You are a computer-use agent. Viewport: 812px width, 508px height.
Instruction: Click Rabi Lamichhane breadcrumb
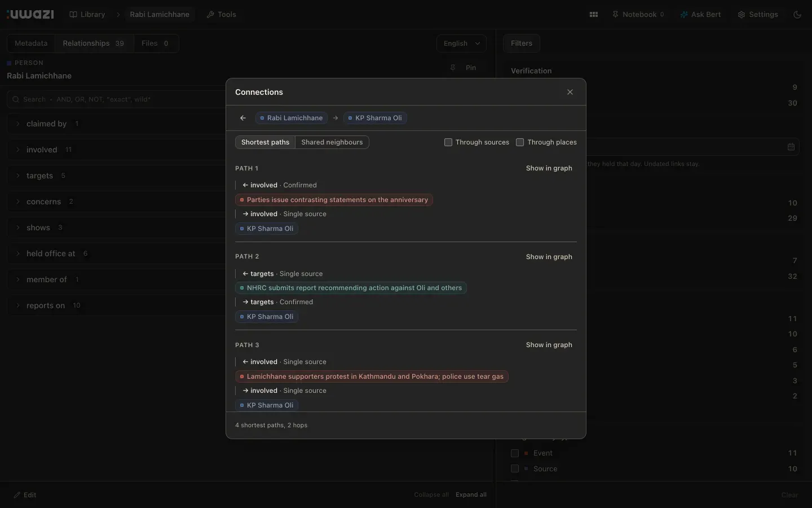coord(160,14)
